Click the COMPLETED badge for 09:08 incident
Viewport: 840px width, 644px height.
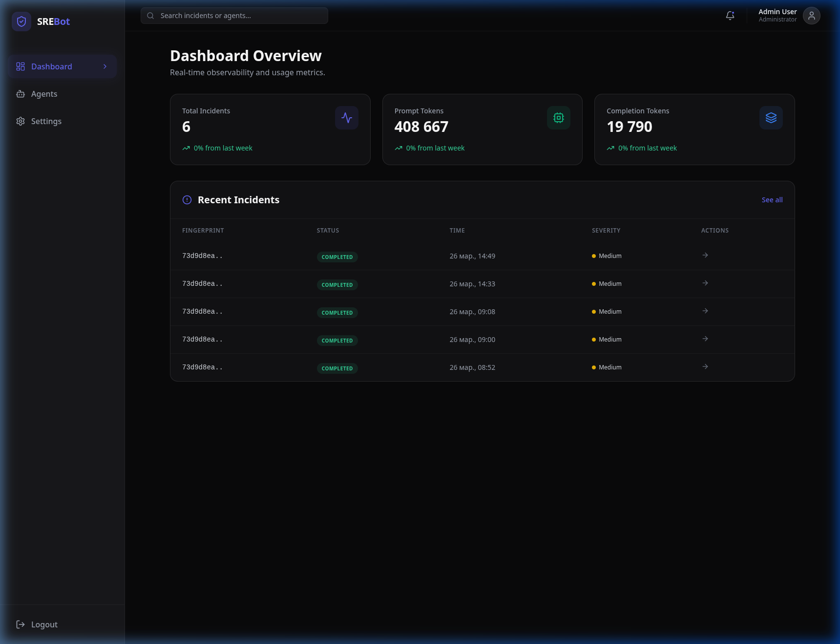click(x=337, y=313)
